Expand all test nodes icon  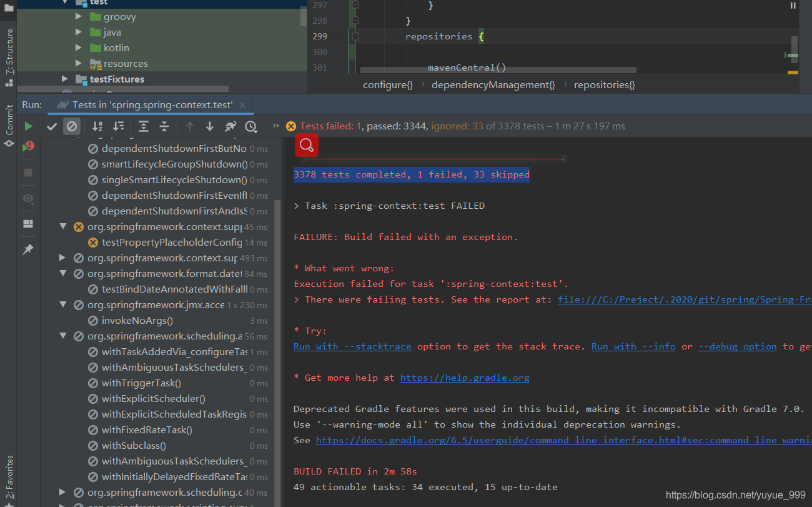click(144, 126)
